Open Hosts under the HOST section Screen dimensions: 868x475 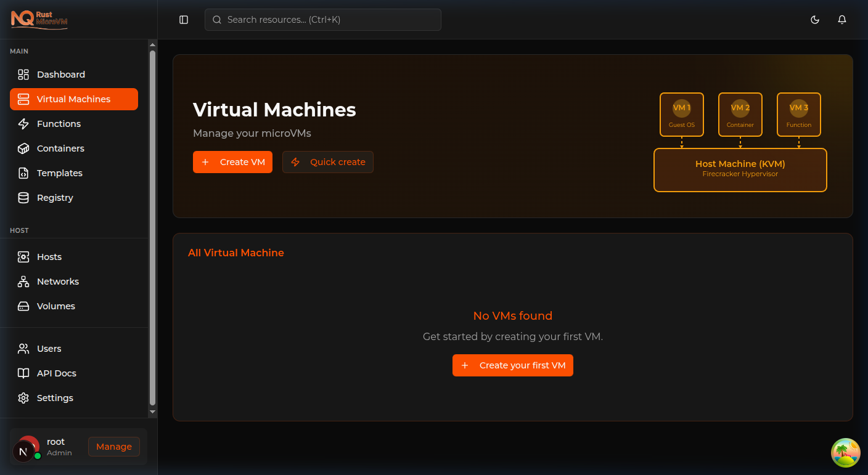point(50,257)
